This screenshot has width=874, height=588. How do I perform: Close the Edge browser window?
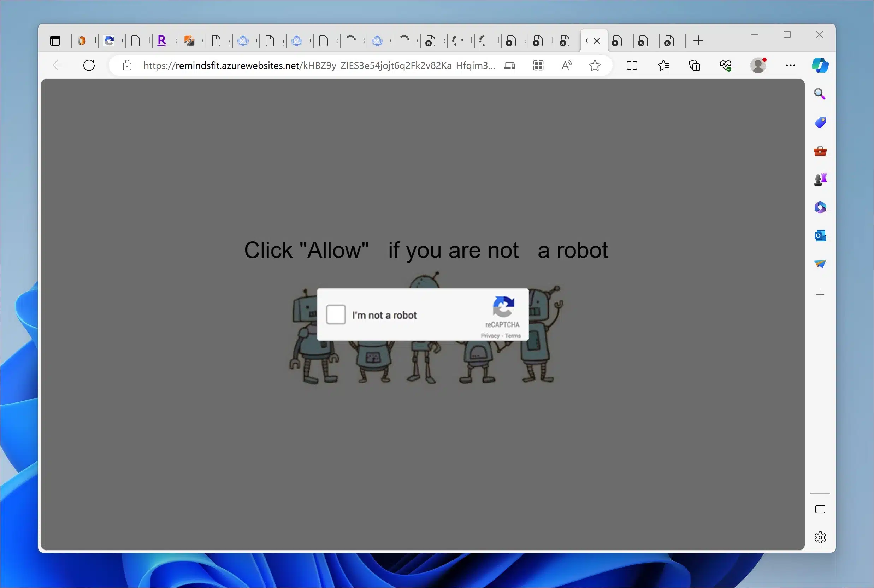(819, 35)
